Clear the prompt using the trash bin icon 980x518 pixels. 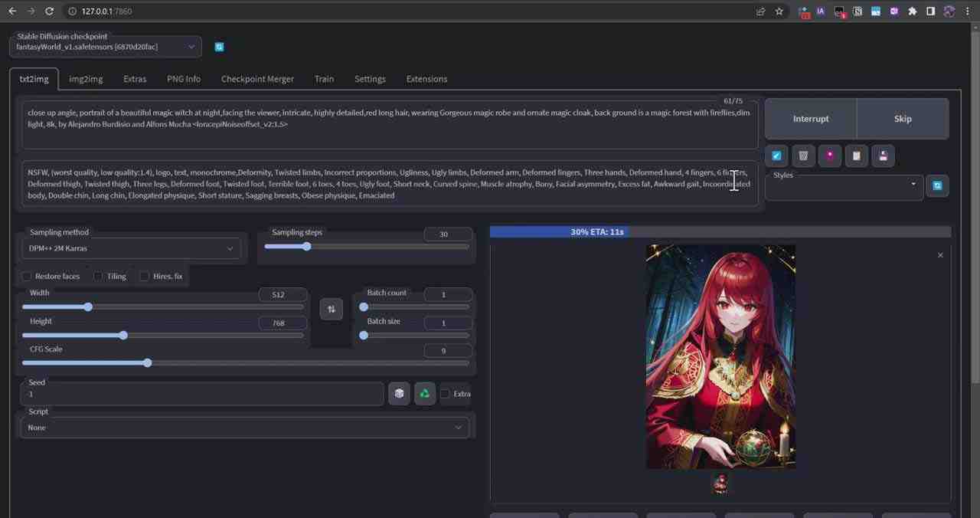tap(803, 156)
